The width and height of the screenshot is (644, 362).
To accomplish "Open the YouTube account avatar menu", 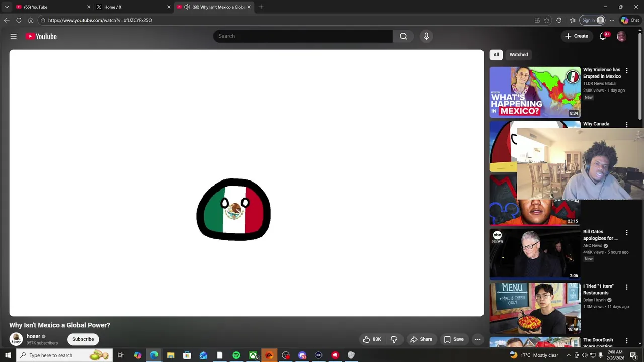I will [621, 36].
